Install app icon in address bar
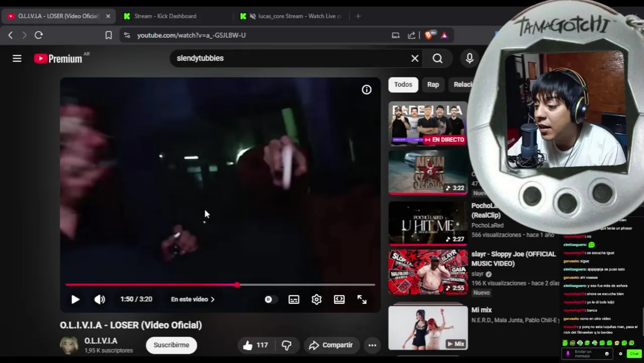Screen dimensions: 644x363 (x=396, y=35)
